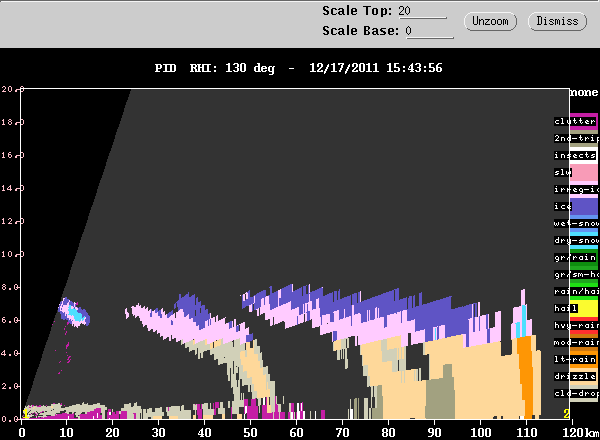Click the Unzoom button

pyautogui.click(x=490, y=21)
